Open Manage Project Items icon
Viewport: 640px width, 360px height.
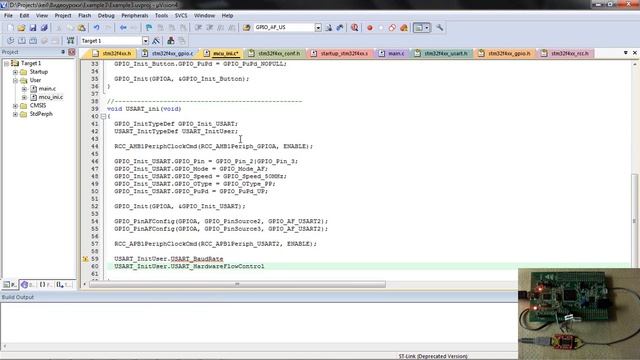point(171,41)
